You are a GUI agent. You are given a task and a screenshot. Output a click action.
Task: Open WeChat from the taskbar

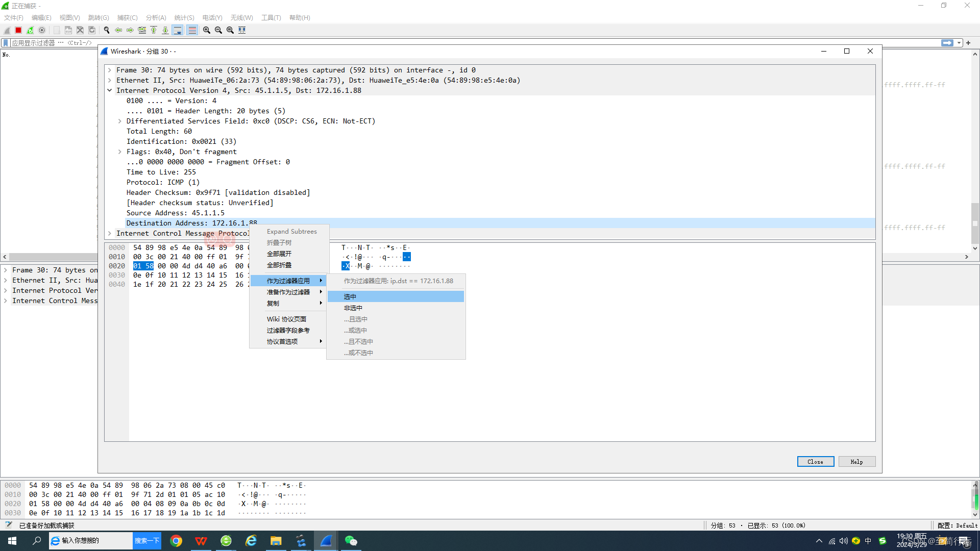click(x=351, y=541)
